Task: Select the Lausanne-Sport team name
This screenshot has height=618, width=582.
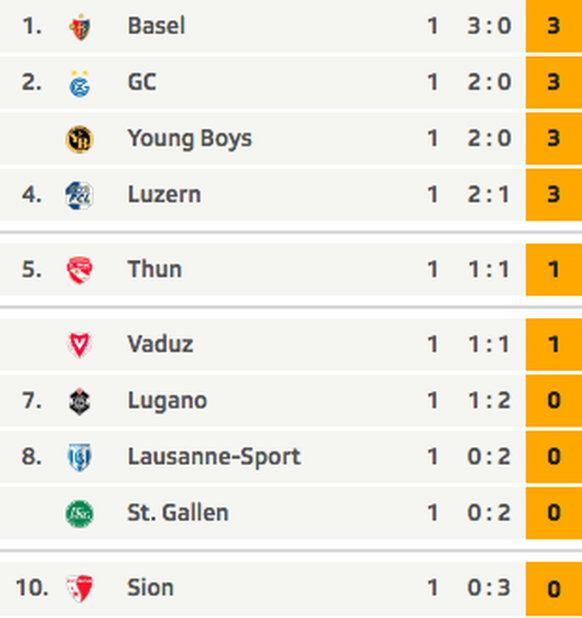Action: (x=214, y=457)
